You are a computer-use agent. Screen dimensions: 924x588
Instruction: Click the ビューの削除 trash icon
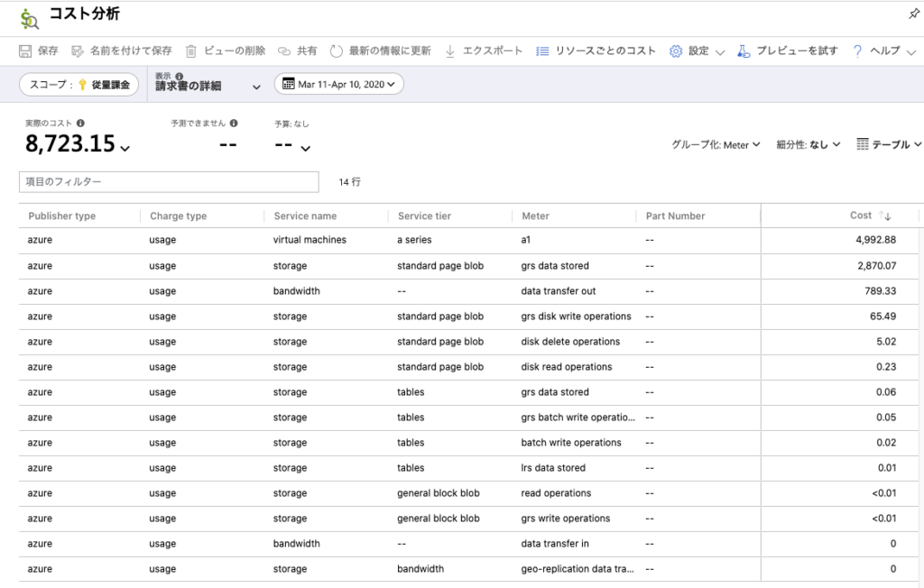coord(191,51)
